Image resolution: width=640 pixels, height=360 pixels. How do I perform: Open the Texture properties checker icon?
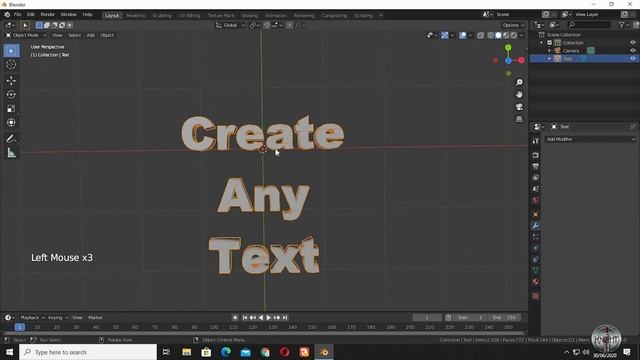click(536, 296)
